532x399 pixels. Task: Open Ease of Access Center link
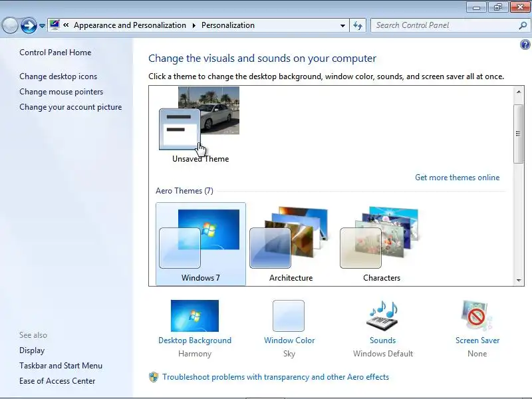click(57, 381)
